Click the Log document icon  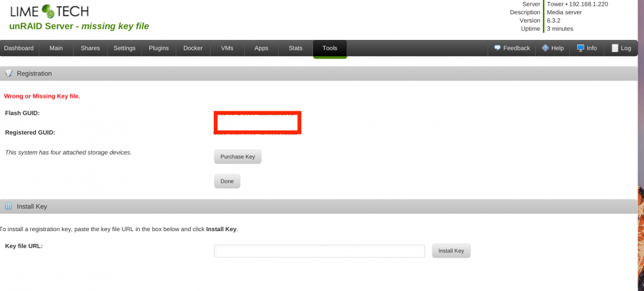pos(615,48)
